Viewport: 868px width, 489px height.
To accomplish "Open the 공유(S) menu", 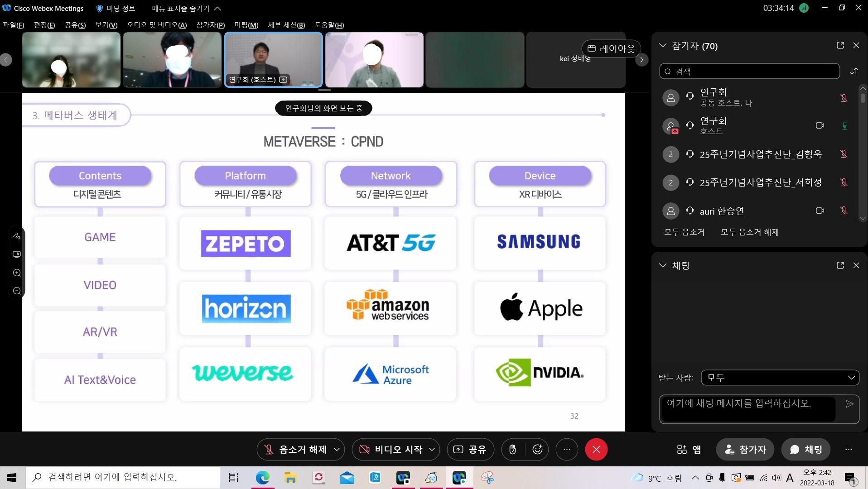I will coord(75,25).
